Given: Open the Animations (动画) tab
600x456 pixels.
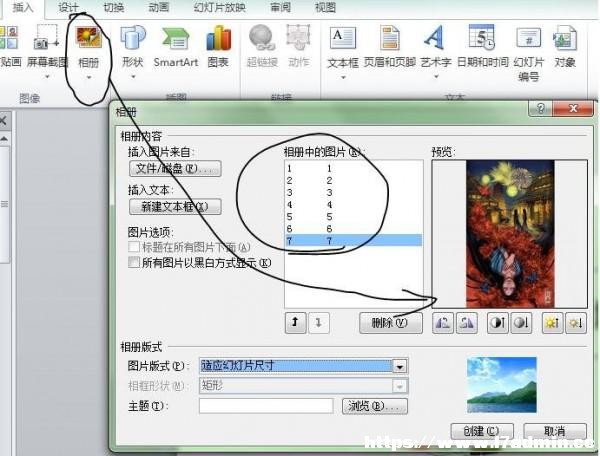Looking at the screenshot, I should [158, 7].
